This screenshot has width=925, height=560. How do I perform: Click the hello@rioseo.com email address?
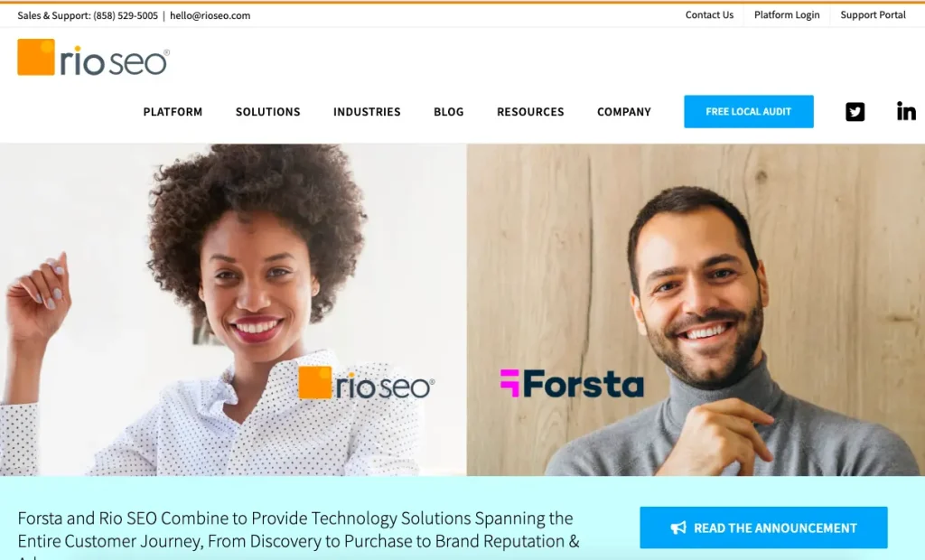[210, 15]
